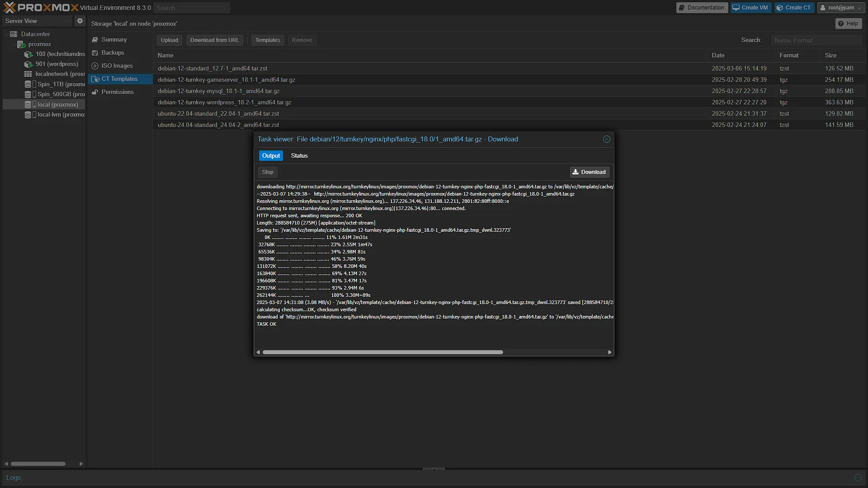Click the Stop button in task viewer

(x=268, y=172)
